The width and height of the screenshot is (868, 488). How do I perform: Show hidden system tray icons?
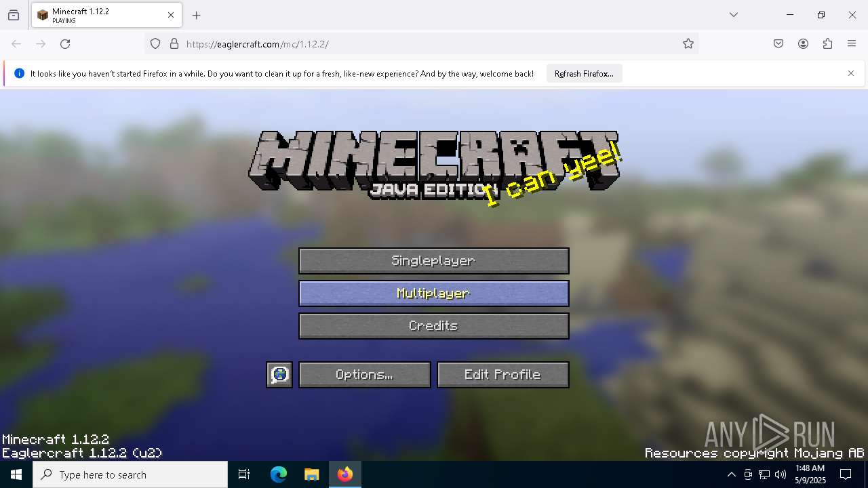(x=731, y=474)
